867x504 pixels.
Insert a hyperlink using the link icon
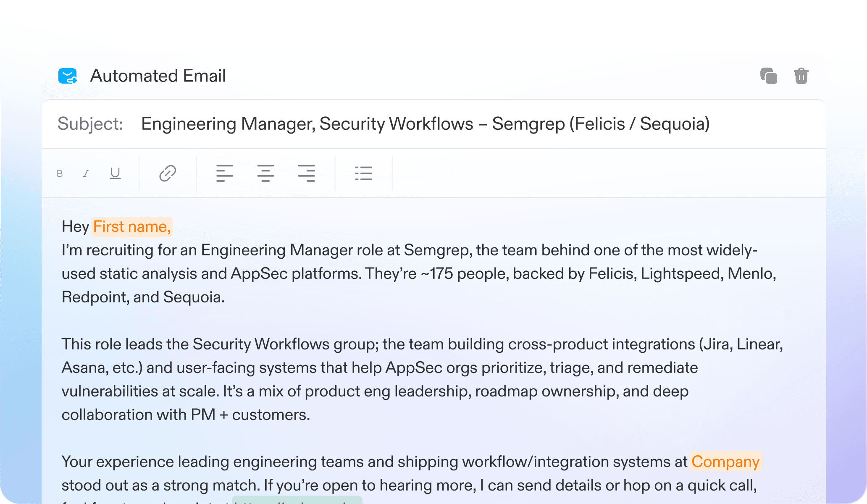pyautogui.click(x=167, y=173)
